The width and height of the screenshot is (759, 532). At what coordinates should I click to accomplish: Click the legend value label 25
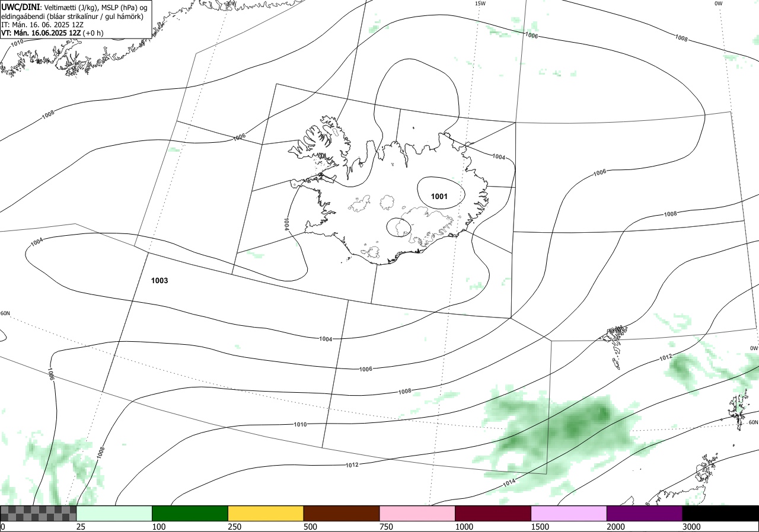click(x=81, y=527)
